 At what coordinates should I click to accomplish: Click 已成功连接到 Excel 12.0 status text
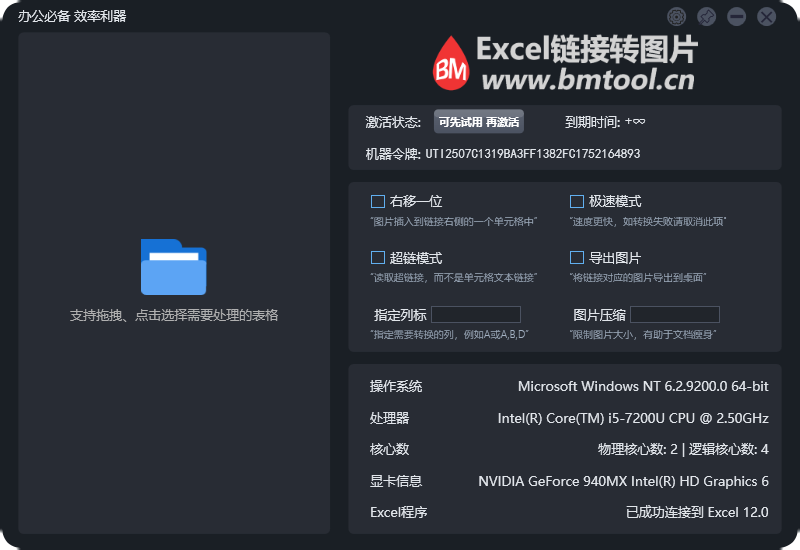pyautogui.click(x=697, y=512)
